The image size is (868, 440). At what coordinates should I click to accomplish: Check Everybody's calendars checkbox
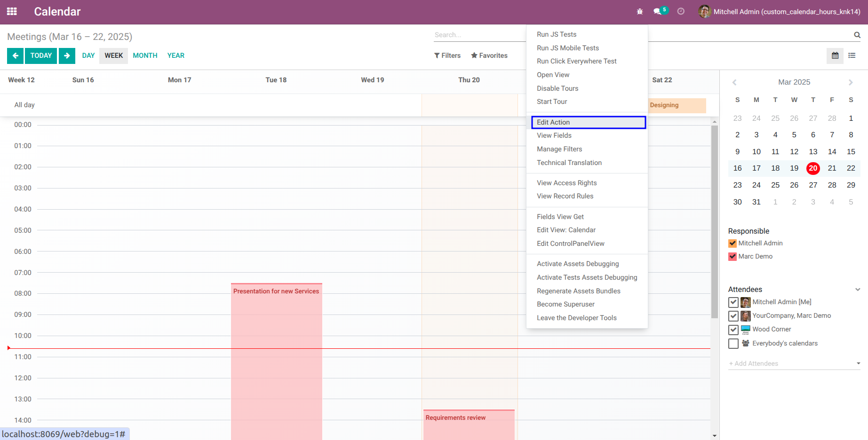pyautogui.click(x=733, y=344)
